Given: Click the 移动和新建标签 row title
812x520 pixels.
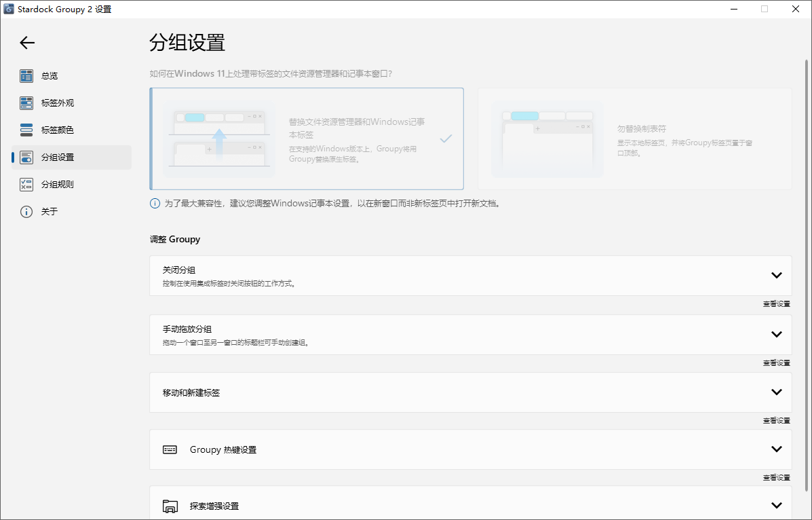Looking at the screenshot, I should (191, 392).
